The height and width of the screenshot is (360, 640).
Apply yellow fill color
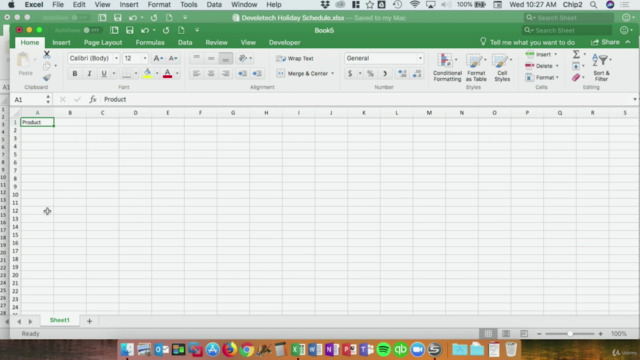[x=147, y=73]
